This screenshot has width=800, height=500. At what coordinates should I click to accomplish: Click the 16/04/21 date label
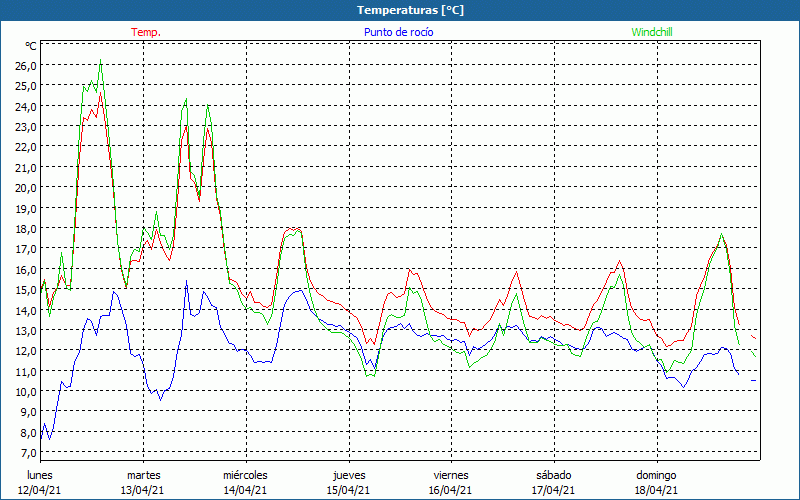[x=451, y=490]
